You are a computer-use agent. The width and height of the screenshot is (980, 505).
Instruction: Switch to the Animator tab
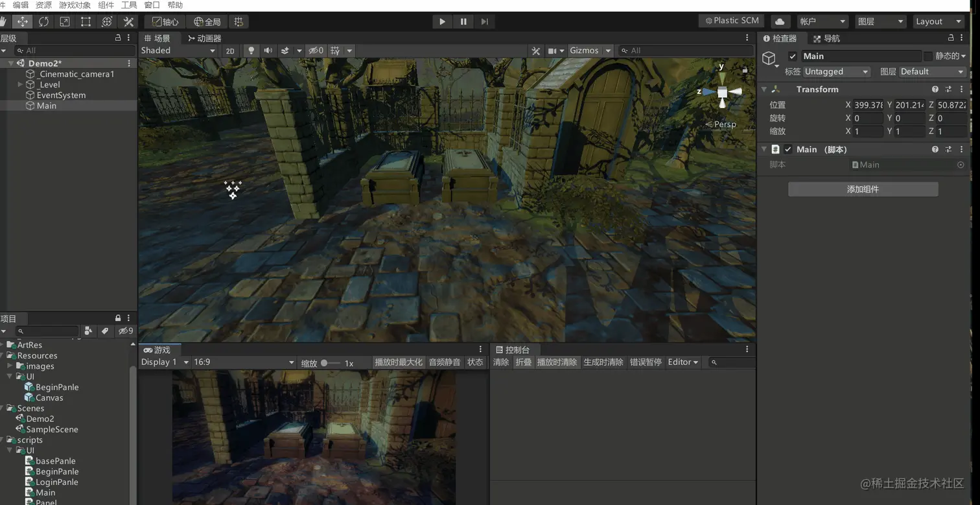[204, 38]
